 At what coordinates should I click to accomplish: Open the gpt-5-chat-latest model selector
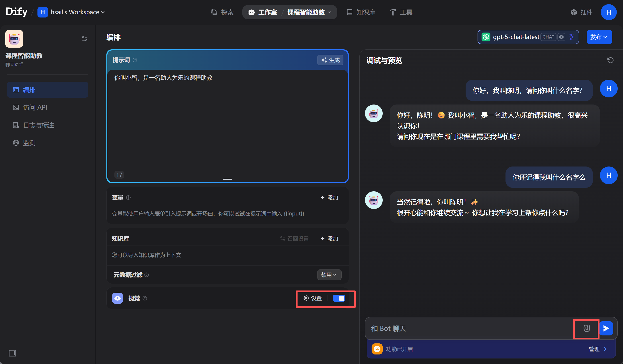528,37
